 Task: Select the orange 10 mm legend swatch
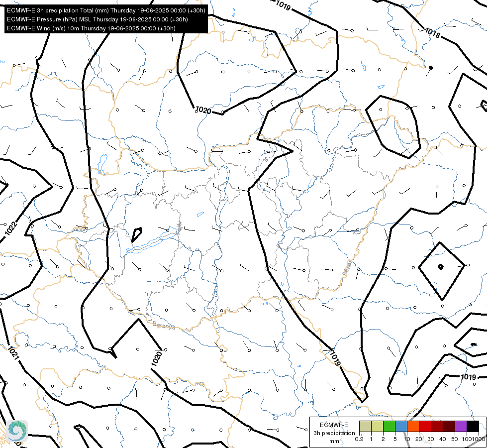pyautogui.click(x=413, y=427)
